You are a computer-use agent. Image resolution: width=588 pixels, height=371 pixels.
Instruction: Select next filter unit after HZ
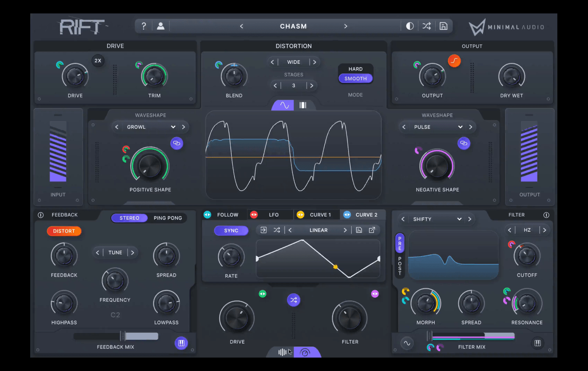(544, 230)
